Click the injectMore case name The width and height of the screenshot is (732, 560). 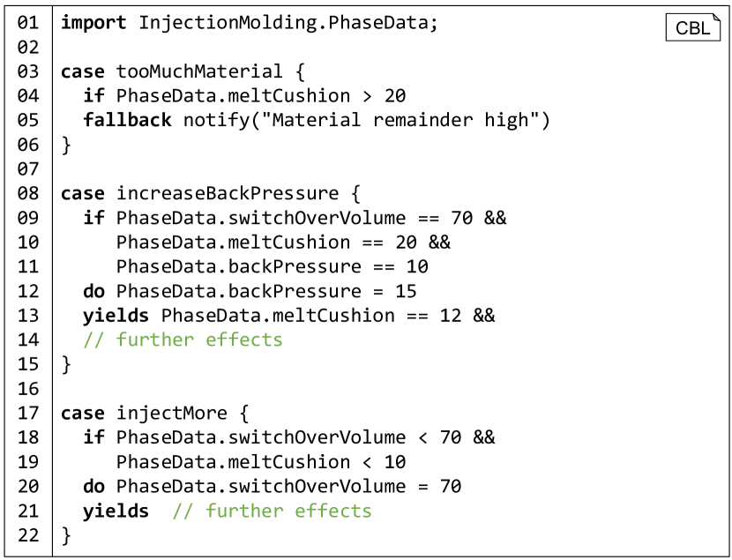click(172, 413)
